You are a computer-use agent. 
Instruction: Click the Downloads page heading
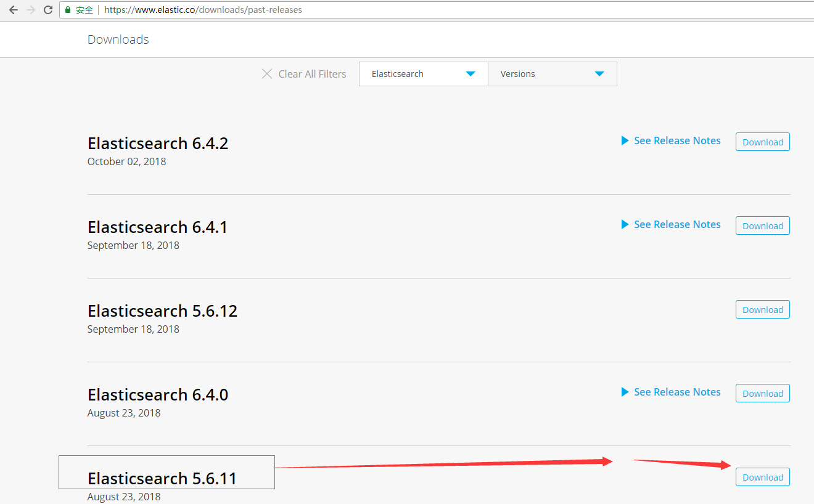[x=118, y=39]
